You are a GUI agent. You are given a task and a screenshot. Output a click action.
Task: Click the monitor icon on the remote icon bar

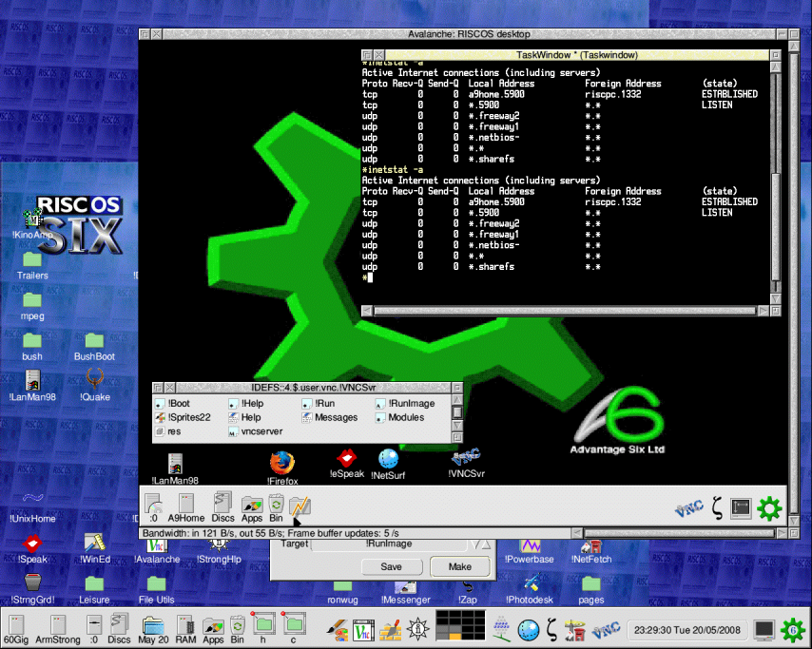coord(741,508)
